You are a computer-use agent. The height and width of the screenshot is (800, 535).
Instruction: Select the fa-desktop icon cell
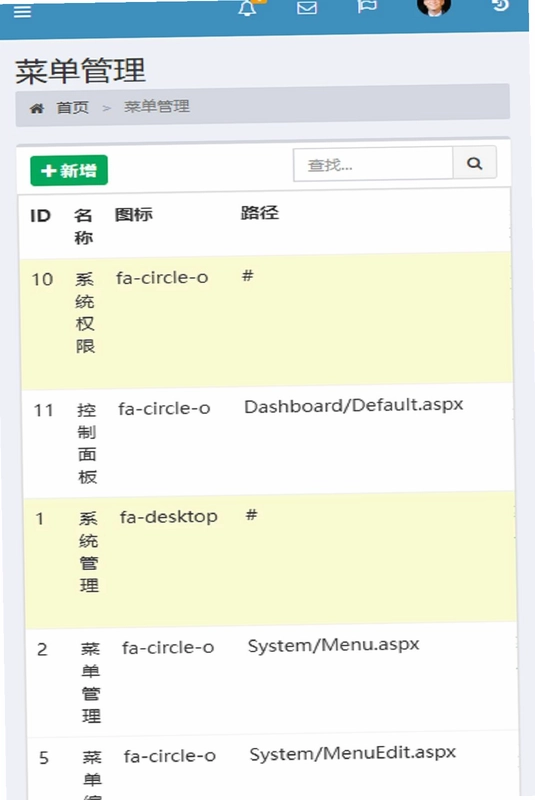click(x=169, y=517)
